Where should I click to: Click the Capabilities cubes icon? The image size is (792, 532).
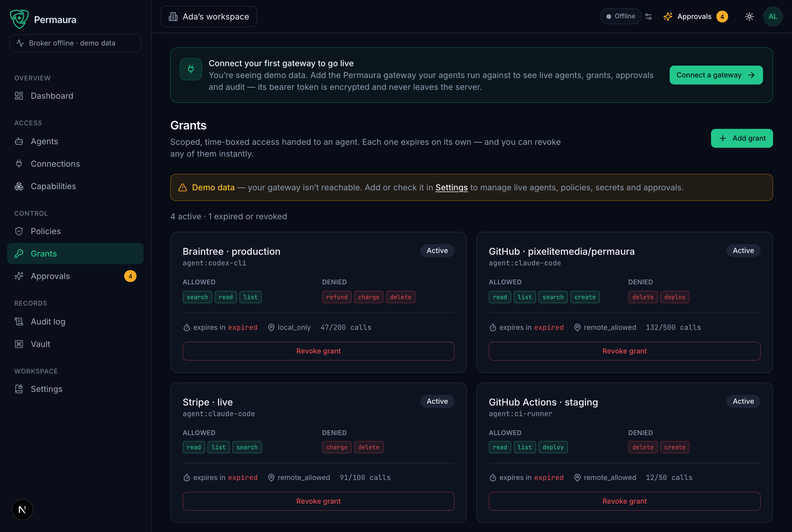pos(19,186)
